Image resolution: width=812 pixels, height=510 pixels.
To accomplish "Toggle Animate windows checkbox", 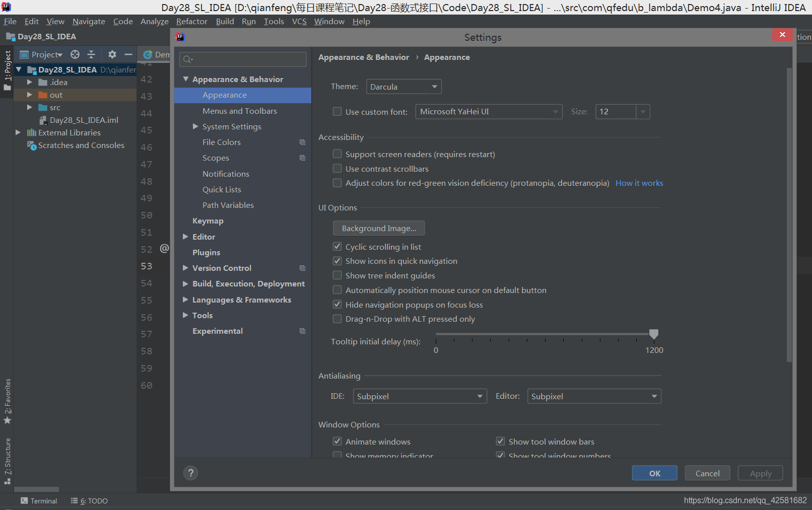I will (x=337, y=442).
